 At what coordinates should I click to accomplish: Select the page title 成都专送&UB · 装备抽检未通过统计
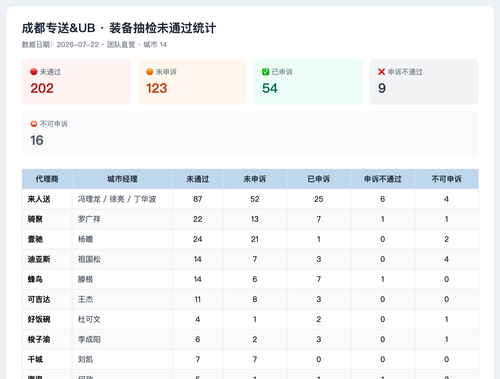coord(119,28)
